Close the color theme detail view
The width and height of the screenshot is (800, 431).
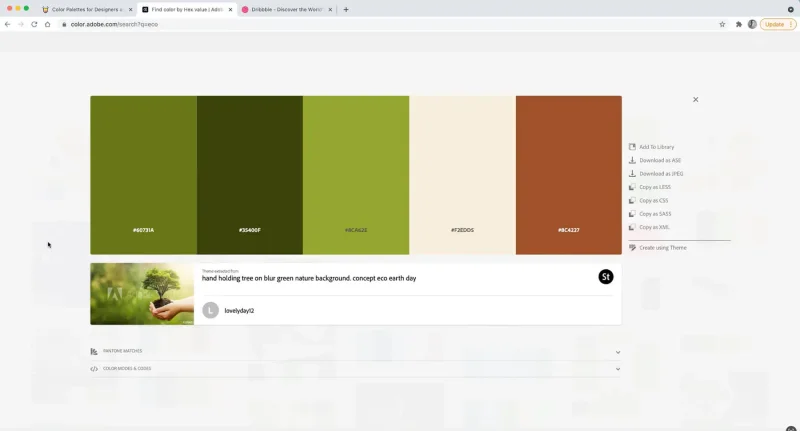695,99
